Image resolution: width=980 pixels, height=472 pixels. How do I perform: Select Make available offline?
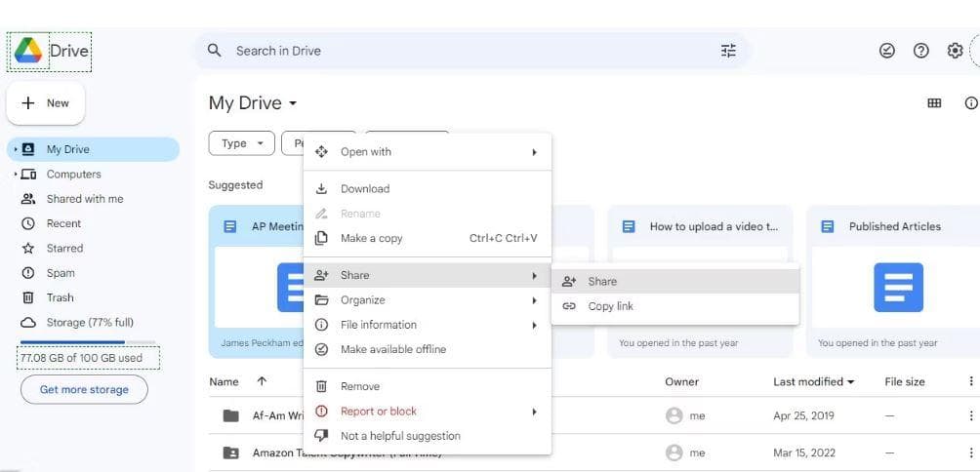tap(427, 350)
